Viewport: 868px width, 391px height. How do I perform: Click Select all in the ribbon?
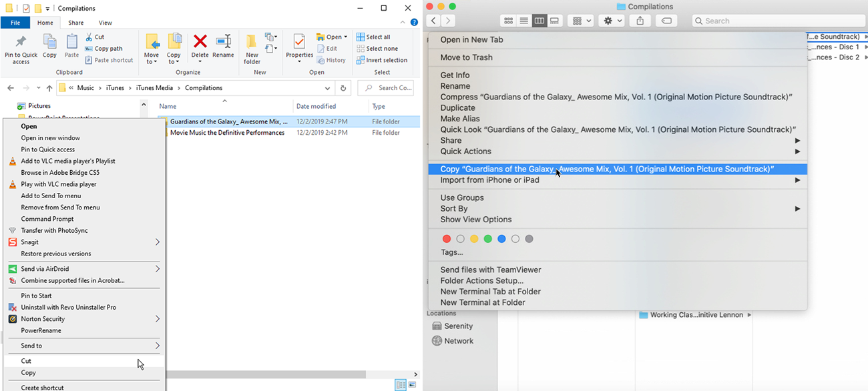tap(373, 37)
